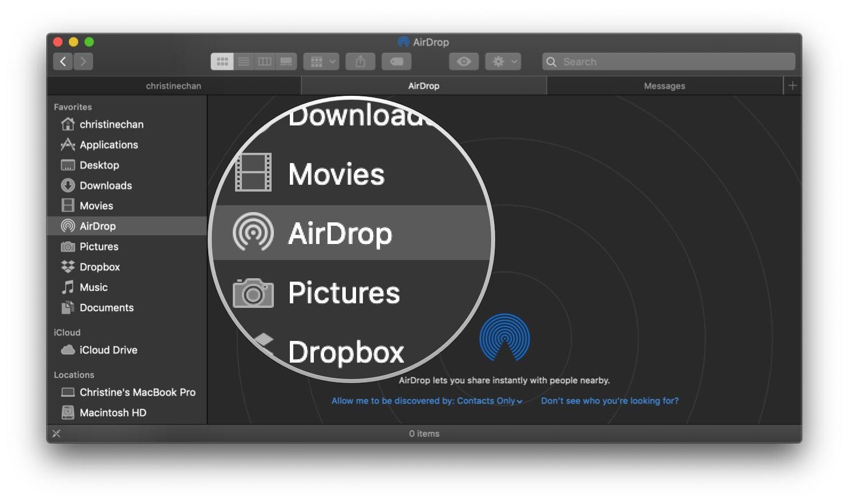Viewport: 849px width, 504px height.
Task: Click the Pictures camera icon in sidebar
Action: (x=68, y=246)
